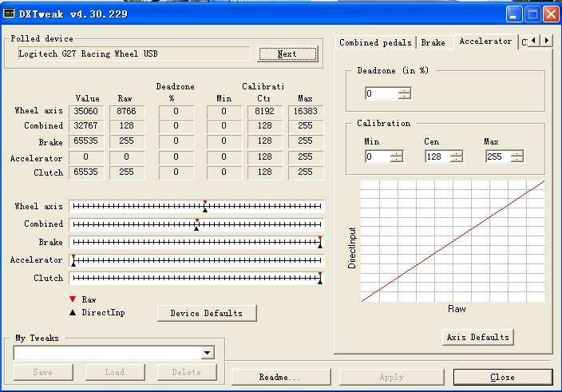Click the Accelerator axis slider bar
The height and width of the screenshot is (392, 562).
[196, 260]
